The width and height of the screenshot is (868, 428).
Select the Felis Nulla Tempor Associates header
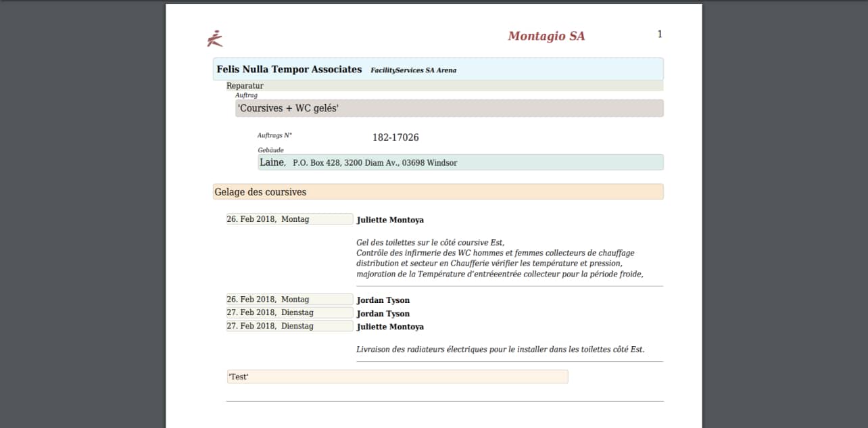[289, 69]
